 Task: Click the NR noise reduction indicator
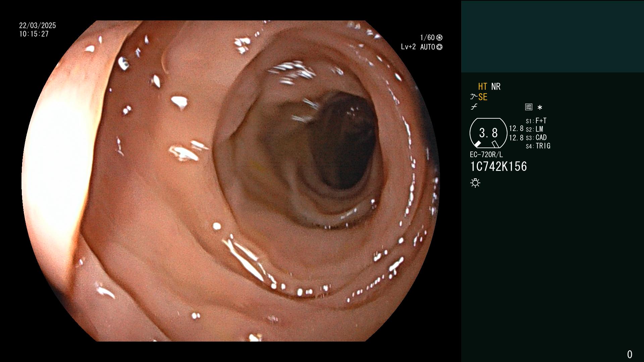(x=496, y=86)
